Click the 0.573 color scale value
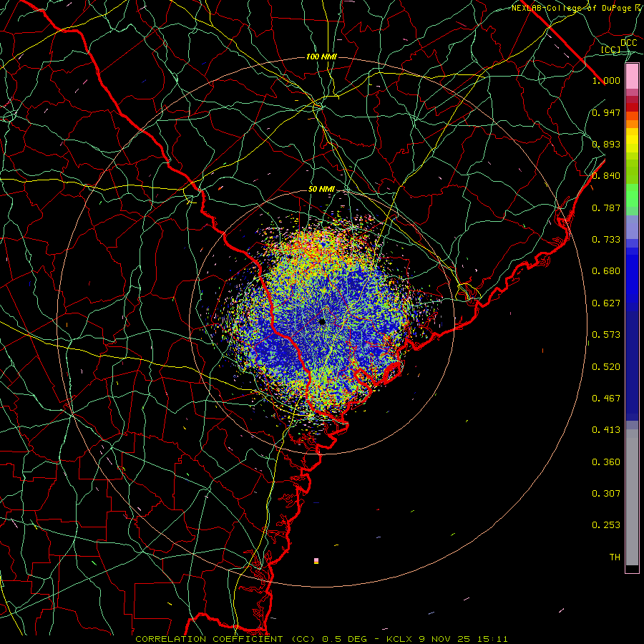 606,335
